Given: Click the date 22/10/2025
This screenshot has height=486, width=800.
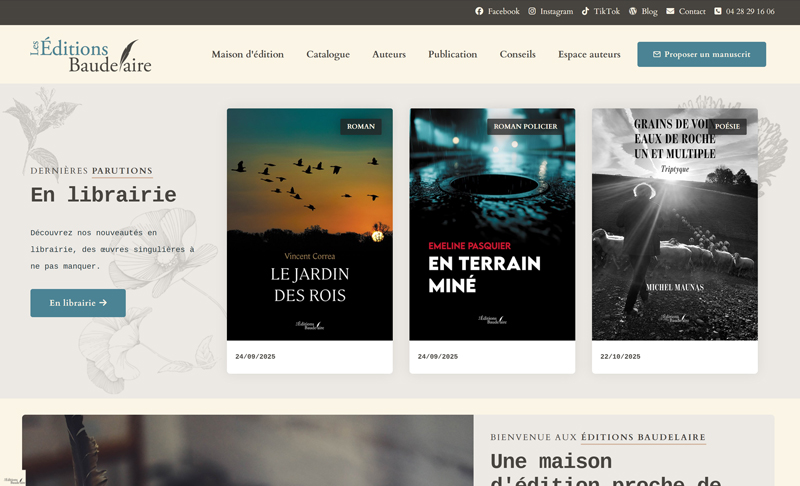Looking at the screenshot, I should (620, 357).
